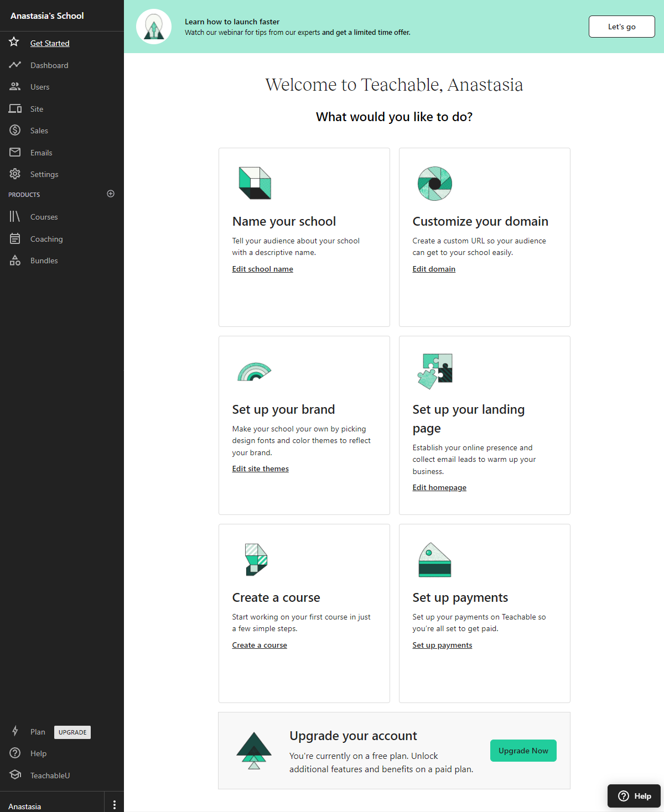Click the Site devices icon
This screenshot has width=664, height=812.
(x=15, y=108)
